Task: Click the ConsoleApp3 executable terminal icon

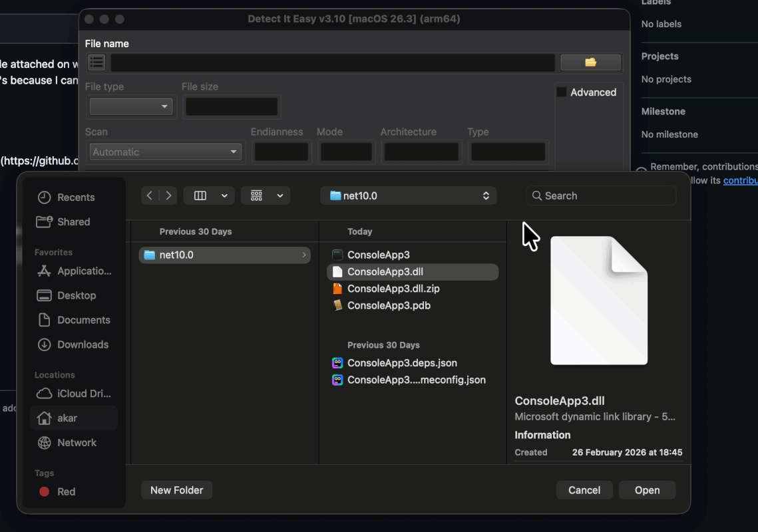Action: tap(337, 255)
